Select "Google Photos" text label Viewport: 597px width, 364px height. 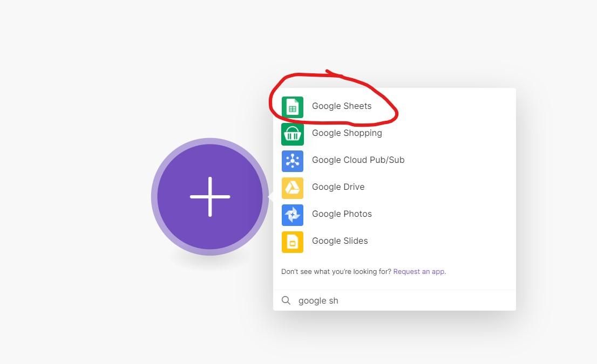pyautogui.click(x=342, y=214)
